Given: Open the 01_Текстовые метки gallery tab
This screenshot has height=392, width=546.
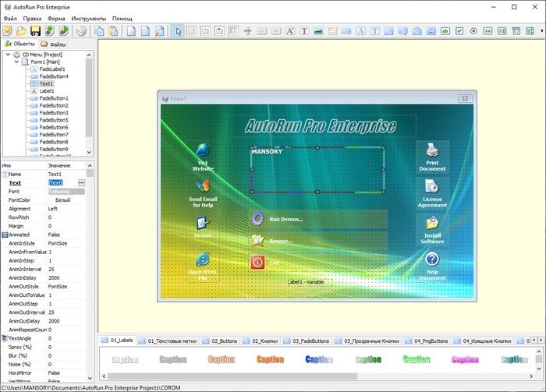Looking at the screenshot, I should (168, 341).
